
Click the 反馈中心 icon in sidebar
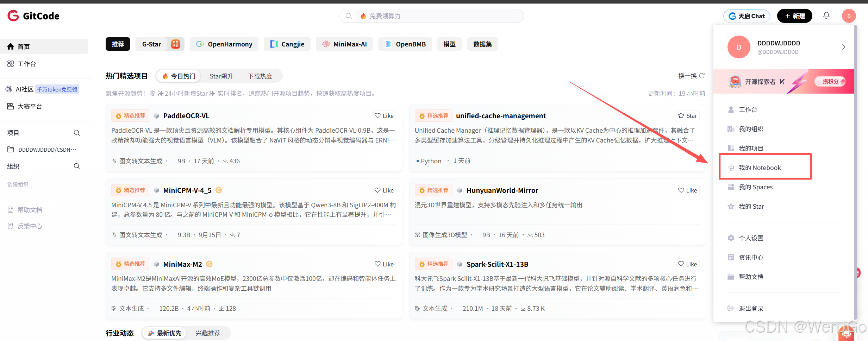coord(11,226)
